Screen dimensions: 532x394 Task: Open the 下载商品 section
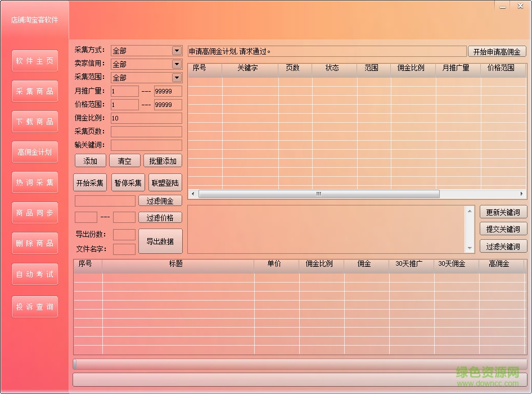(34, 121)
